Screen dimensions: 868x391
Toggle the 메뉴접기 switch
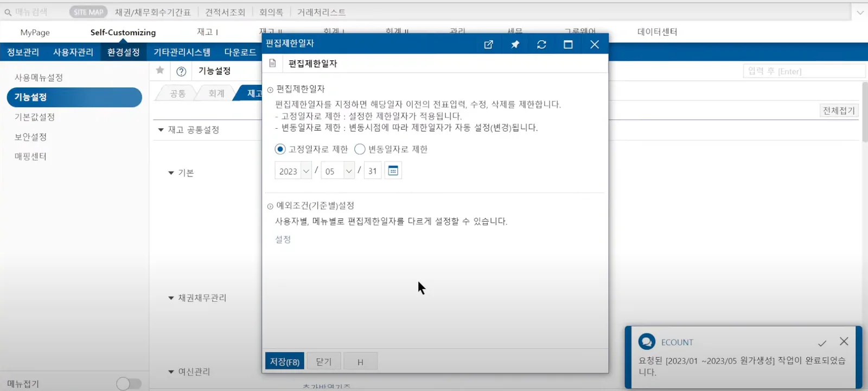129,384
